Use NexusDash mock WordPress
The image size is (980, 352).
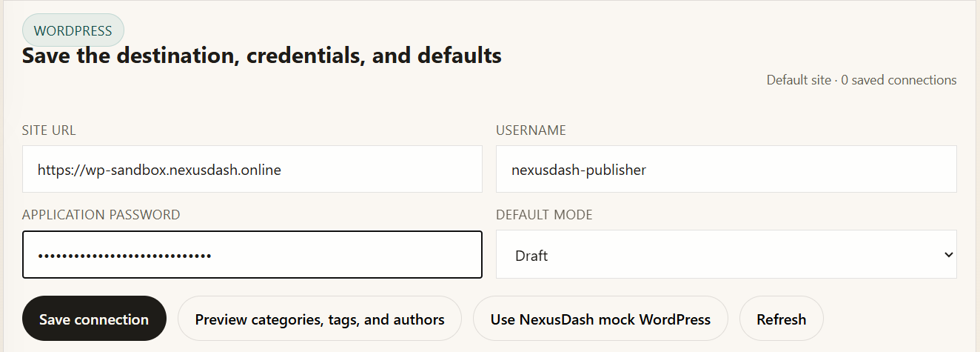(x=600, y=319)
